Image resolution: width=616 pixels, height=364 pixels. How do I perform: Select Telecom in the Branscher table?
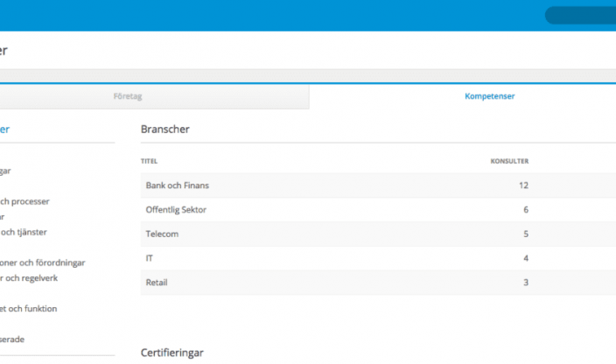point(160,234)
